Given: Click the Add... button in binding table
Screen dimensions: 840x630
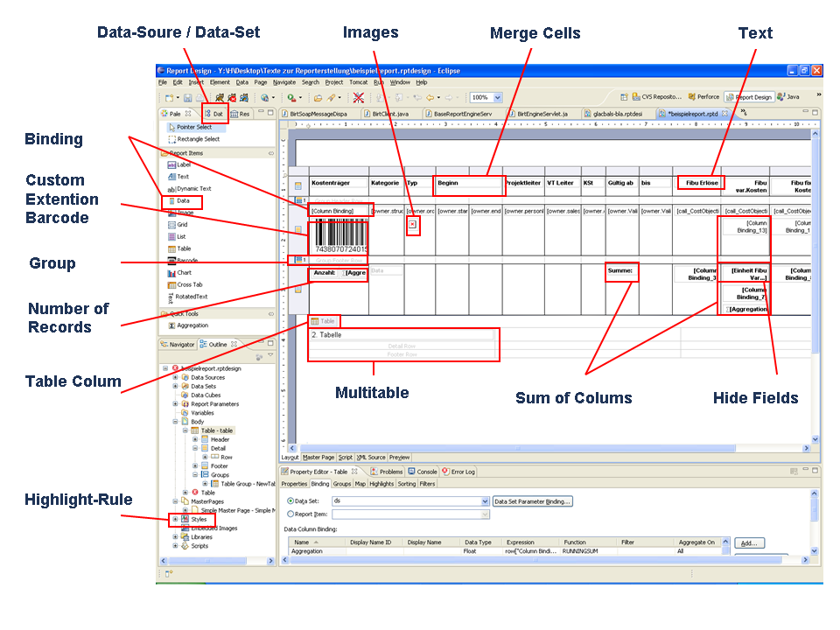Looking at the screenshot, I should pyautogui.click(x=749, y=543).
